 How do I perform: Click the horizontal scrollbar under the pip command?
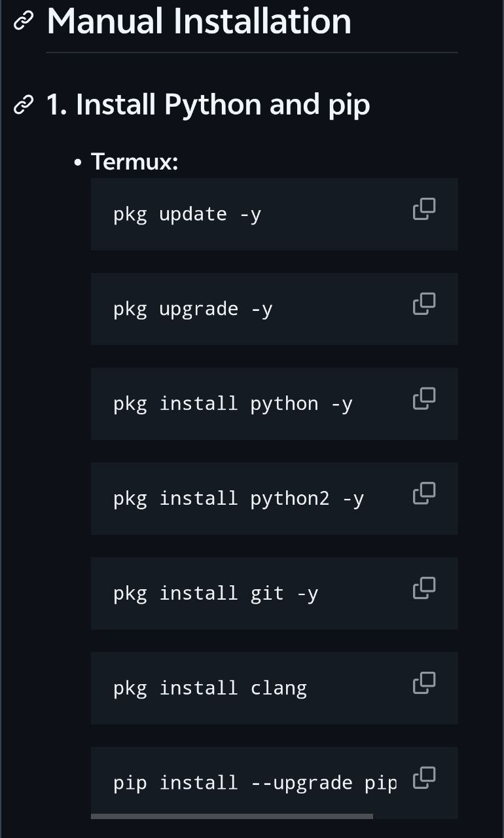(x=232, y=816)
